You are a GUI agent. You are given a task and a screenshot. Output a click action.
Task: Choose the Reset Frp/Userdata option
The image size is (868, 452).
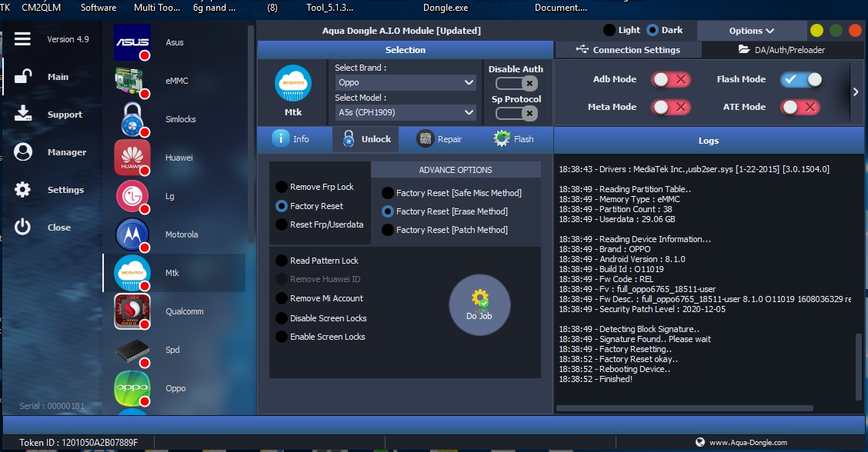pos(319,224)
